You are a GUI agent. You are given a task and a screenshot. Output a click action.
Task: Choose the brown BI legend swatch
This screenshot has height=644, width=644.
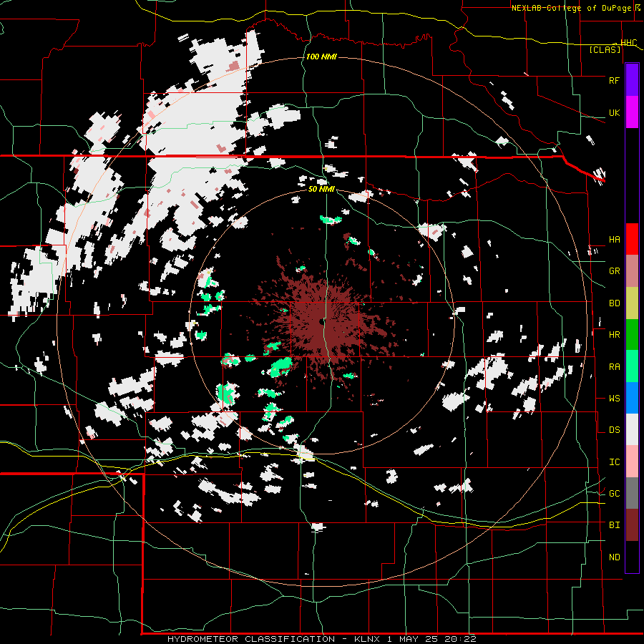pyautogui.click(x=632, y=525)
